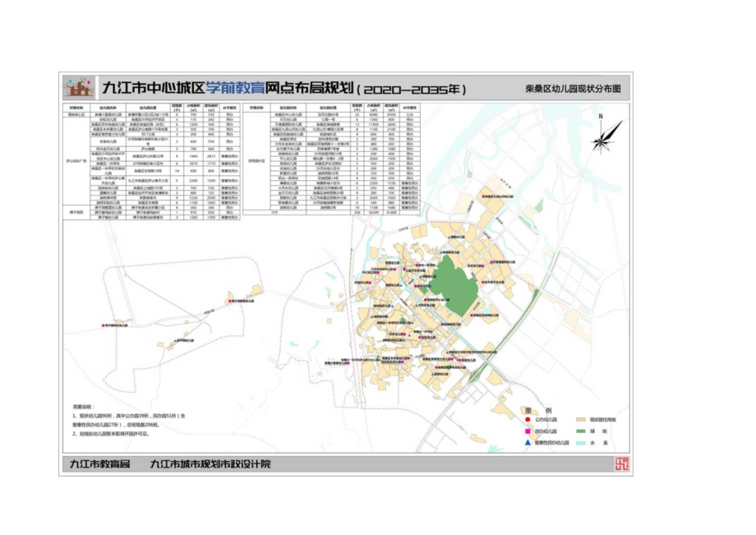Click the 图例 legend heading
756x535 pixels.
click(x=538, y=410)
